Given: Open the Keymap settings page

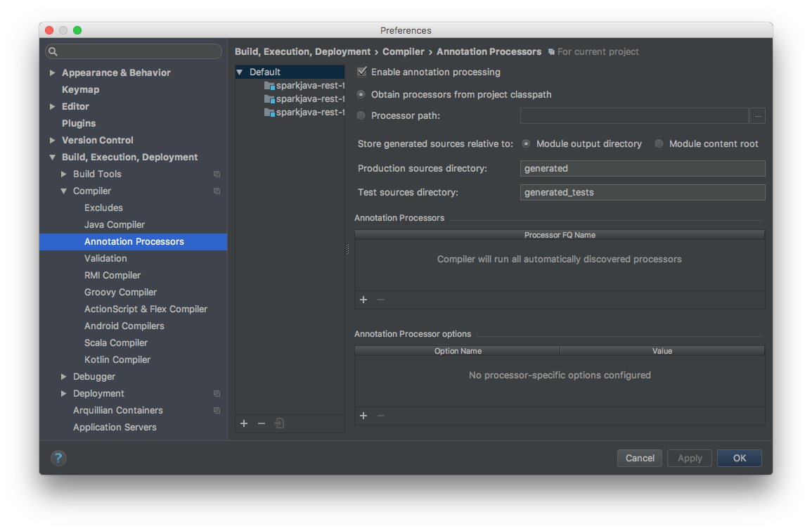Looking at the screenshot, I should (80, 89).
